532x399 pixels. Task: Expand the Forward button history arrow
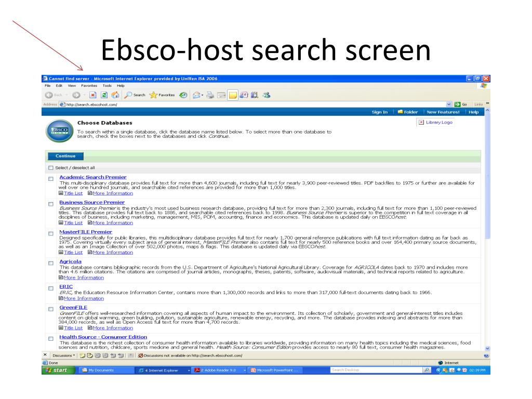84,96
